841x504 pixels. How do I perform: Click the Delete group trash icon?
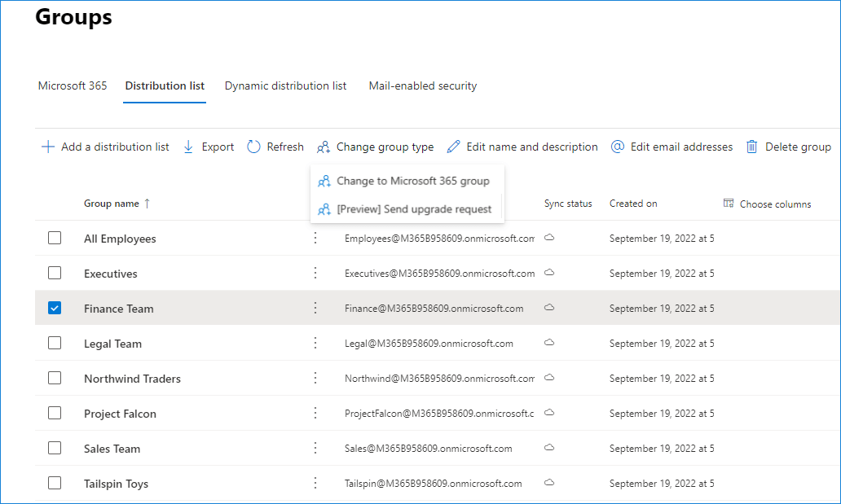[x=751, y=147]
